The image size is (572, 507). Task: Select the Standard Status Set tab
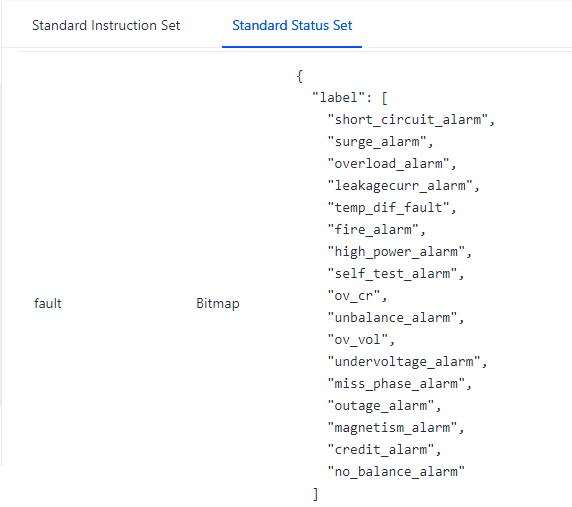tap(292, 26)
